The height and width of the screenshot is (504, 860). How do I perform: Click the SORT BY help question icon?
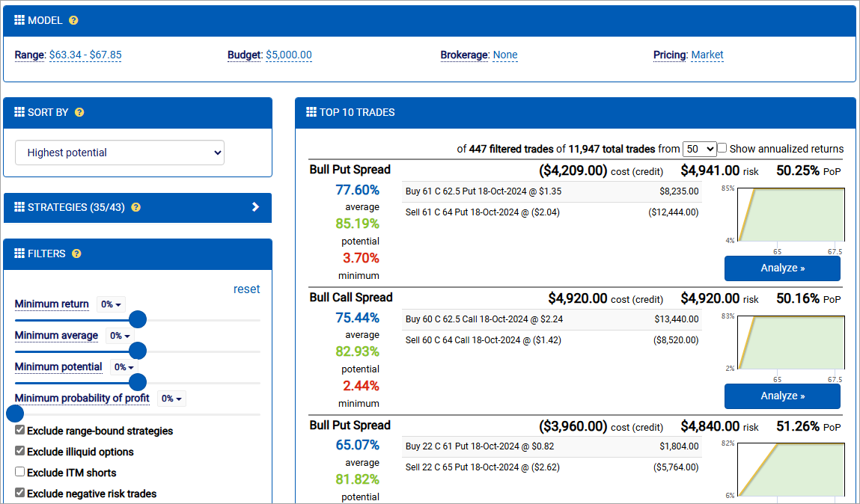click(x=79, y=112)
